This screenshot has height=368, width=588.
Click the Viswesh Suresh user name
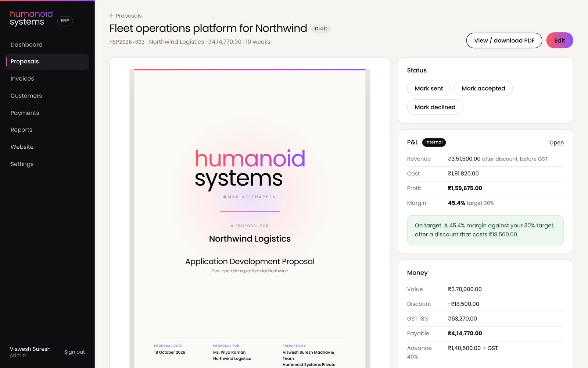point(30,349)
